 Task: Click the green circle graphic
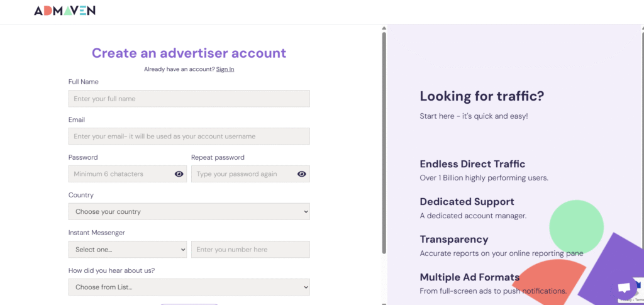(x=575, y=226)
